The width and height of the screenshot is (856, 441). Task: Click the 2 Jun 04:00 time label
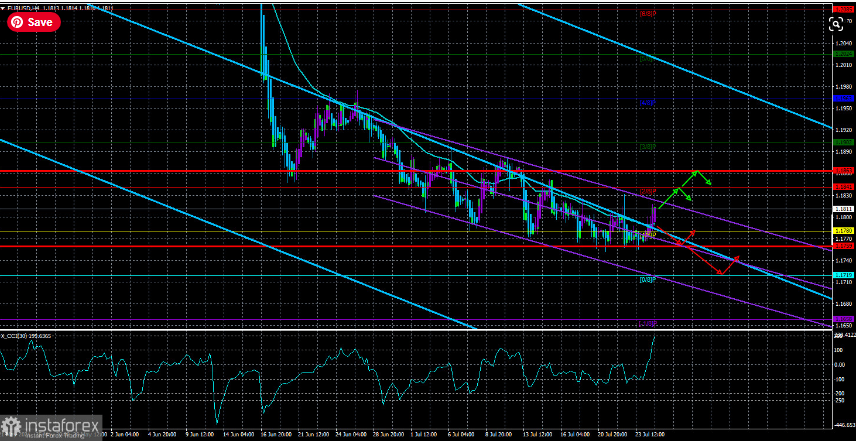125,434
